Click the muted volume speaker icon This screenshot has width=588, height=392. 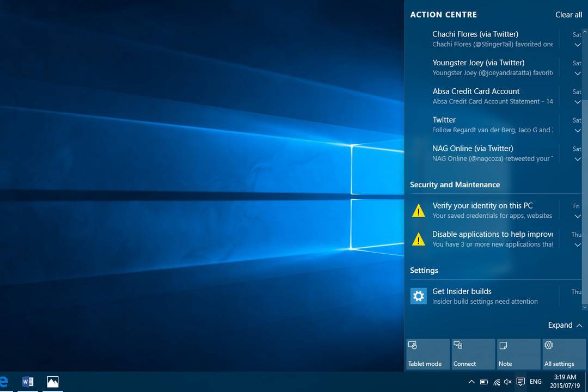coord(508,382)
